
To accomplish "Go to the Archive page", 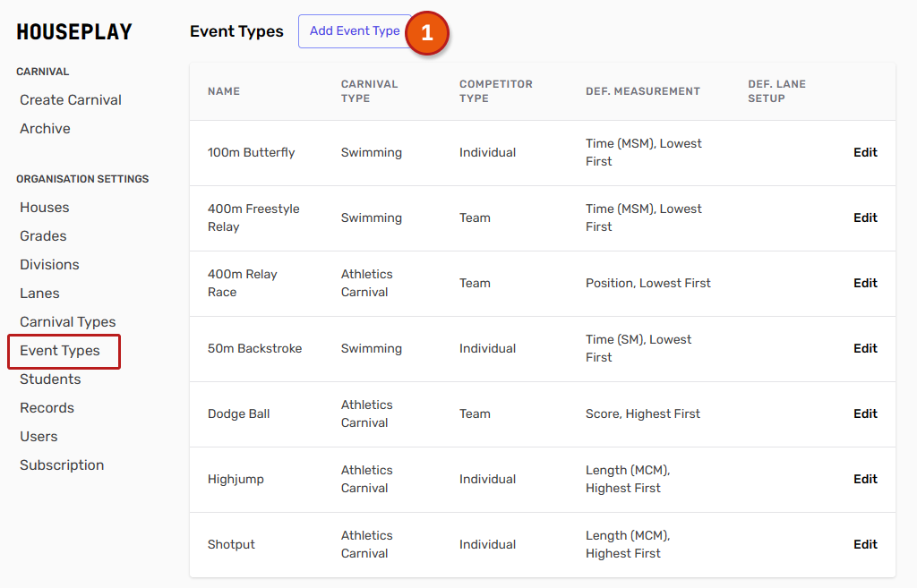I will (45, 129).
